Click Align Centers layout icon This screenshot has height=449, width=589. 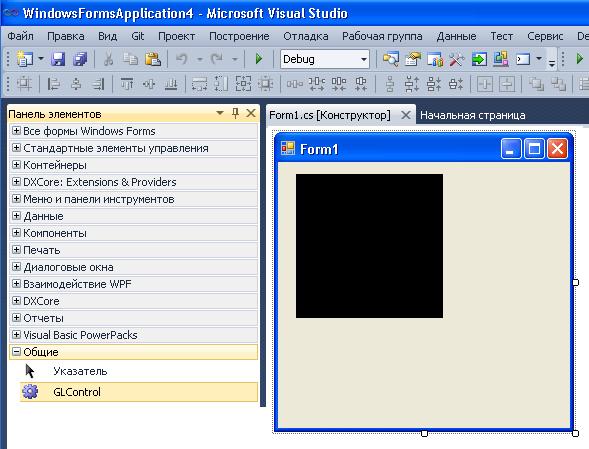click(x=76, y=84)
